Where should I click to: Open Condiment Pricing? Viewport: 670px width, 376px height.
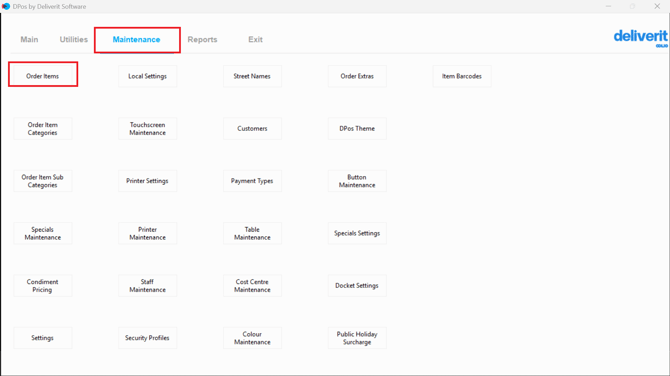43,285
